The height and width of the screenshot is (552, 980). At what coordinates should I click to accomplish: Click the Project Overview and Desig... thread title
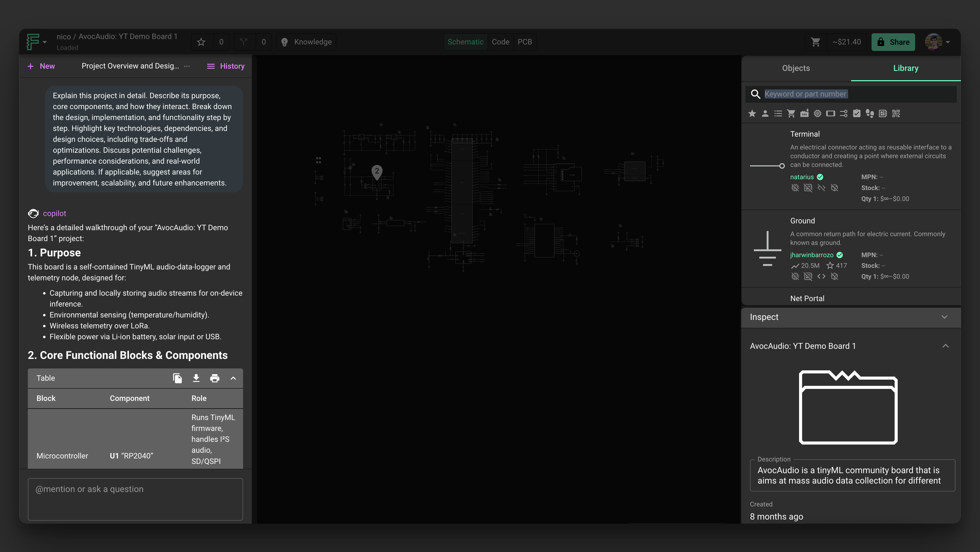coord(130,66)
